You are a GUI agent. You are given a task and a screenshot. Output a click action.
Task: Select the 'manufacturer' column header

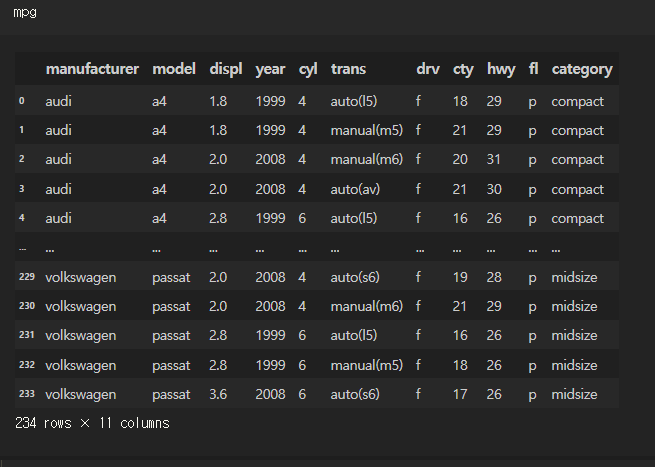click(x=92, y=69)
